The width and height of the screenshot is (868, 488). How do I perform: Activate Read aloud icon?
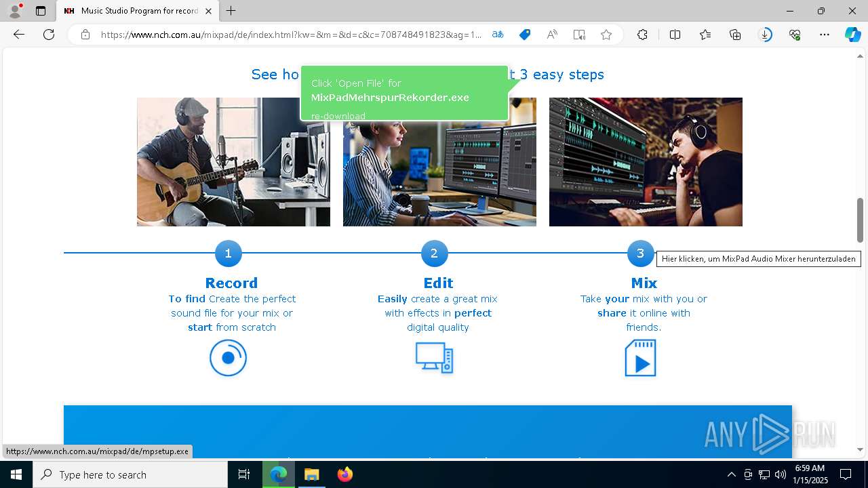click(x=552, y=35)
